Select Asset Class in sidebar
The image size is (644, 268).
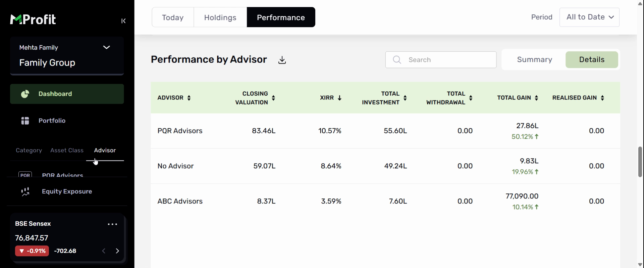[67, 150]
